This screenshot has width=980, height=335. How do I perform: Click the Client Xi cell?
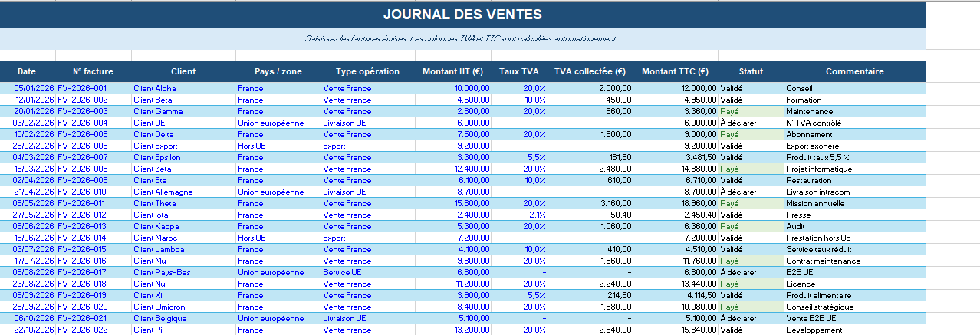point(183,295)
